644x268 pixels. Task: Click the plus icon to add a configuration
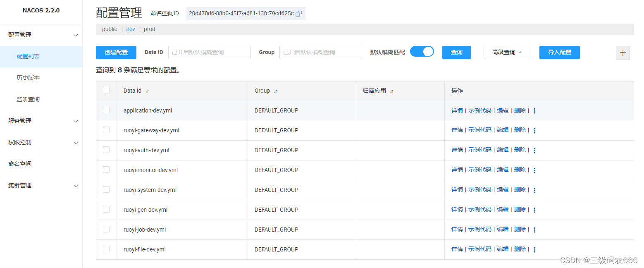623,53
